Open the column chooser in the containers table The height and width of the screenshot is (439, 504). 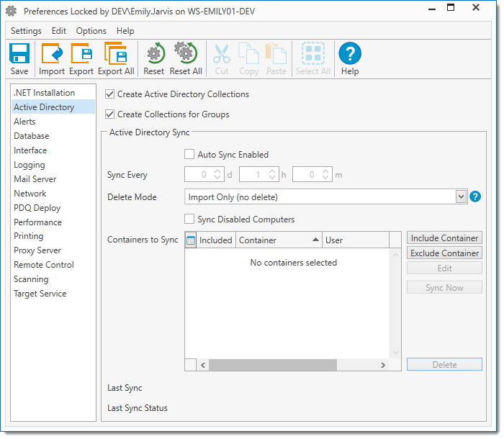(x=191, y=240)
